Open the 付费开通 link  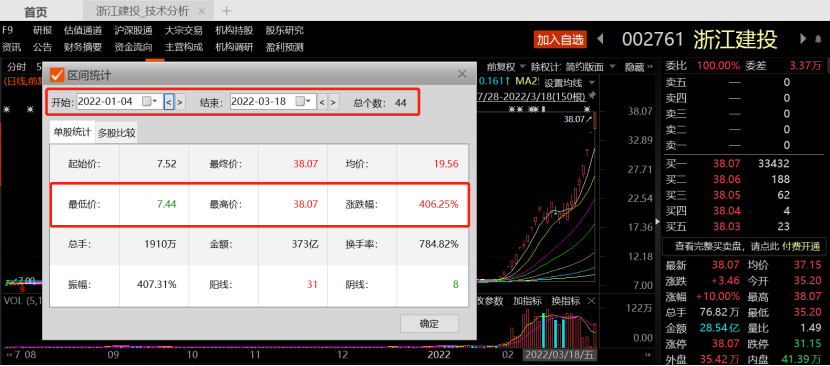800,246
